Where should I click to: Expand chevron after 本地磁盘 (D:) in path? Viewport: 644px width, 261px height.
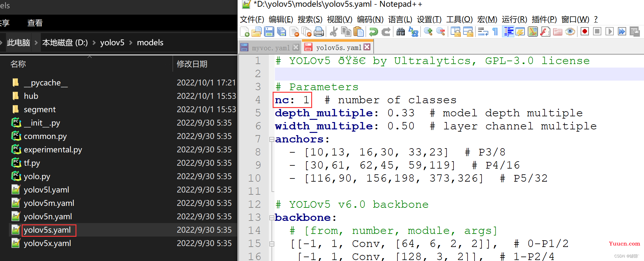(x=94, y=42)
